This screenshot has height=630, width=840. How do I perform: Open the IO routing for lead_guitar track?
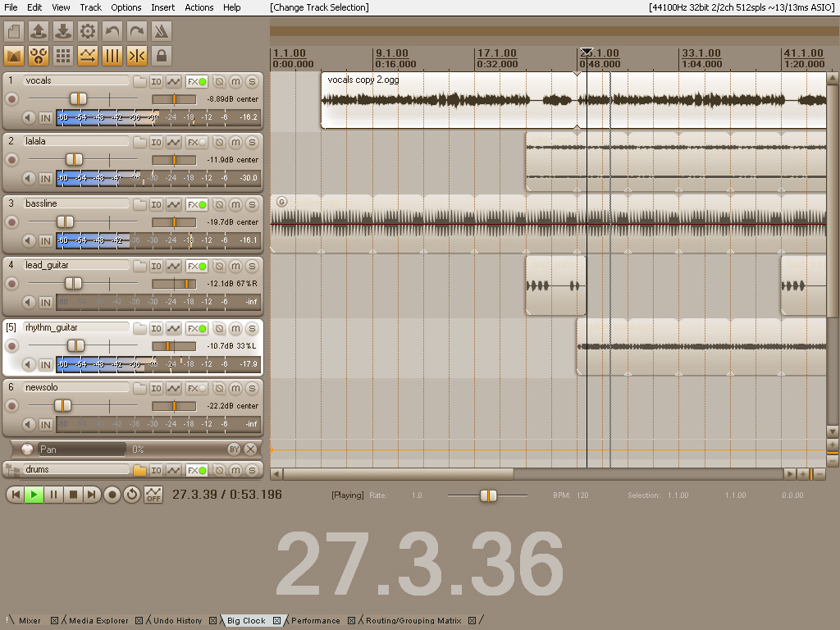(156, 266)
